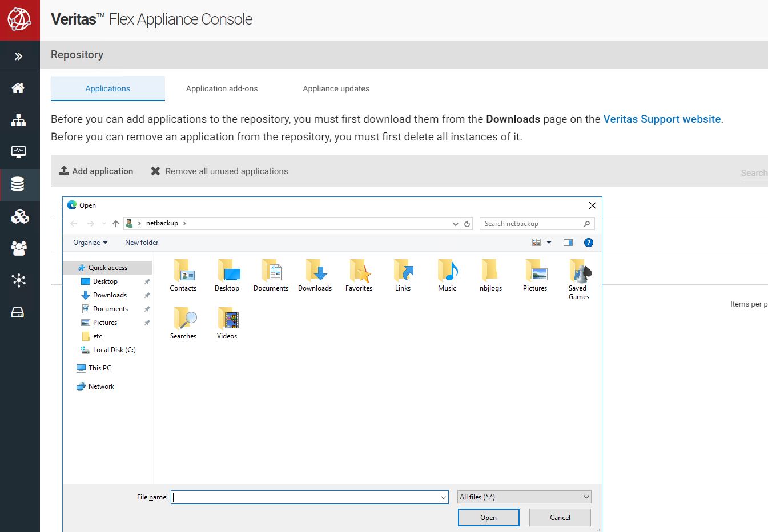This screenshot has height=532, width=768.
Task: Switch to the Applications tab
Action: coord(108,88)
